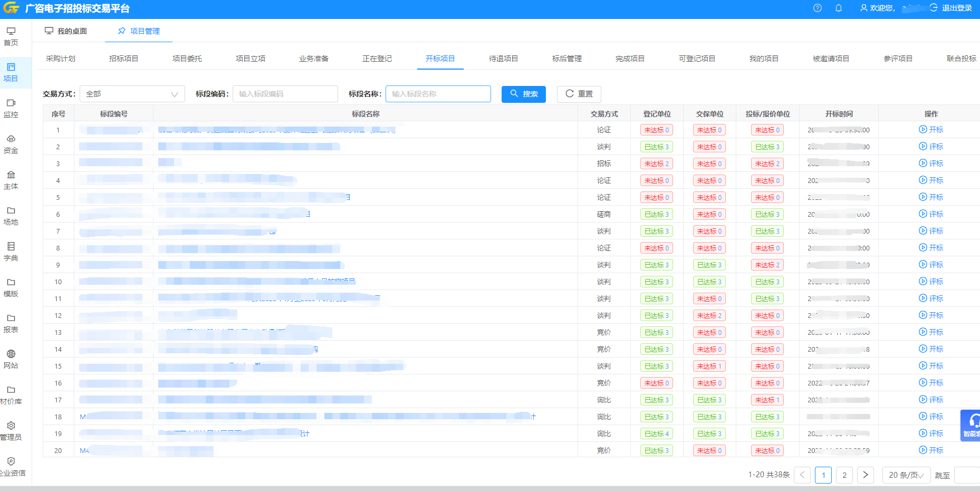Click the 搜索 search button
Screen dimensions: 980x492
point(524,94)
